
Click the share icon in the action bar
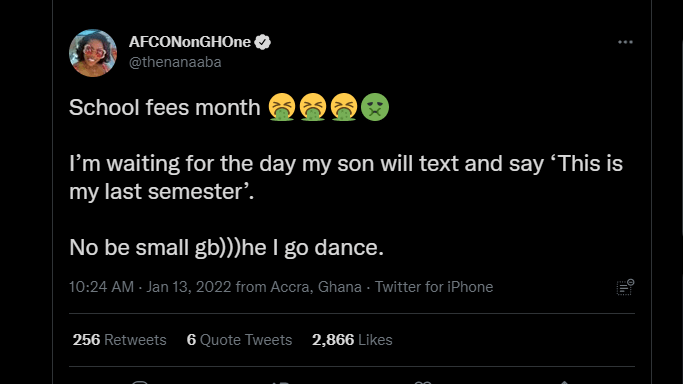coord(564,382)
